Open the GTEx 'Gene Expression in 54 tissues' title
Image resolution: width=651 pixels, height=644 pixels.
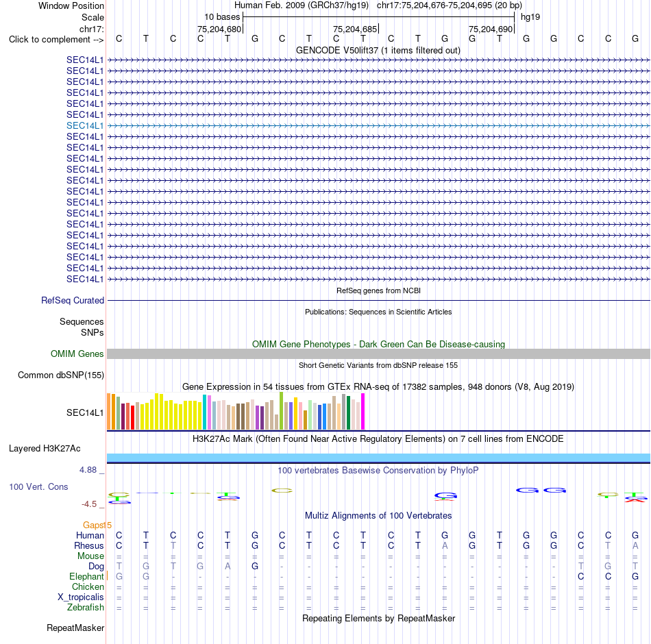coord(378,386)
